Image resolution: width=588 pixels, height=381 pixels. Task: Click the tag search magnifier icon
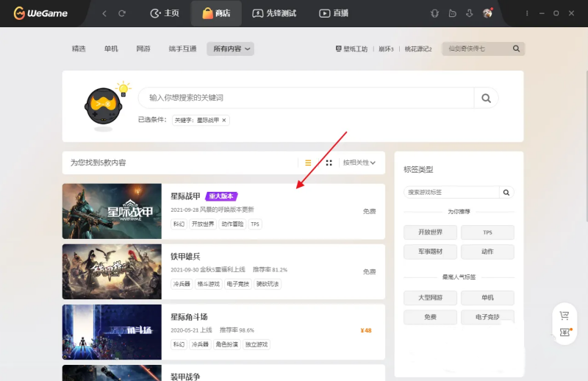(x=506, y=193)
